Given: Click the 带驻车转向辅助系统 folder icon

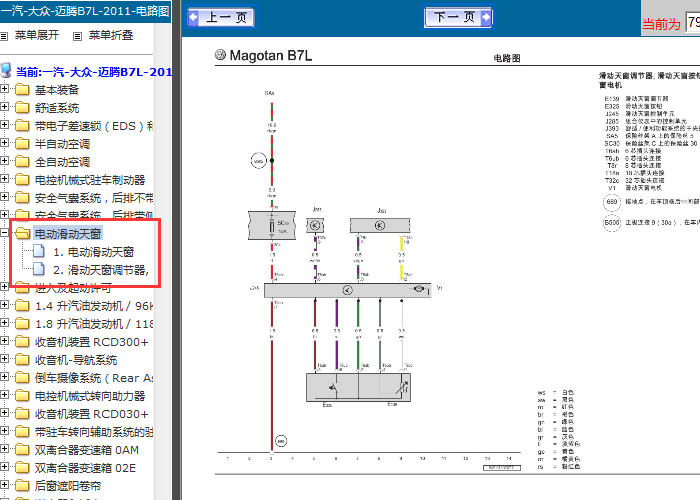Looking at the screenshot, I should [22, 431].
